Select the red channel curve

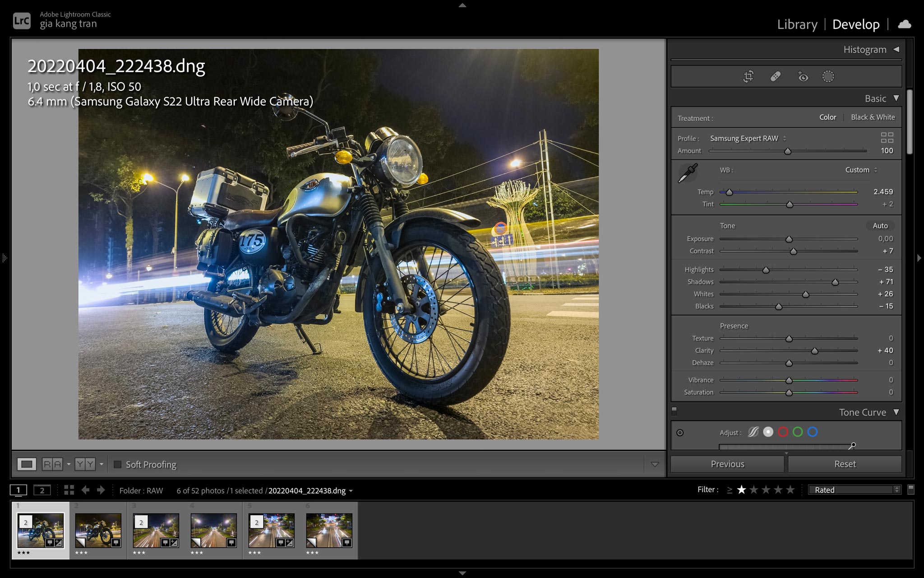783,432
